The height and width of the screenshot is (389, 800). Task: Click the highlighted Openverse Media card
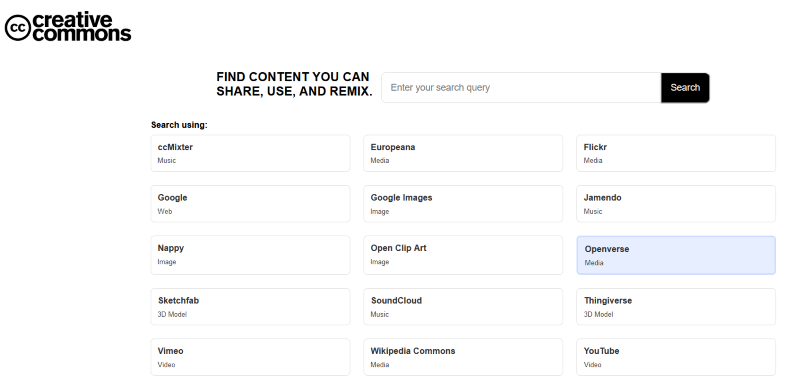(x=676, y=255)
